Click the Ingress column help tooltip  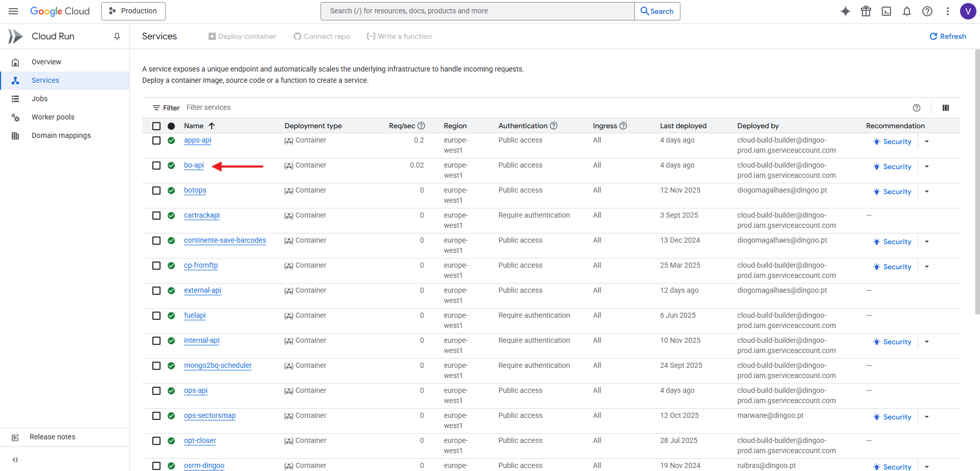pos(623,126)
